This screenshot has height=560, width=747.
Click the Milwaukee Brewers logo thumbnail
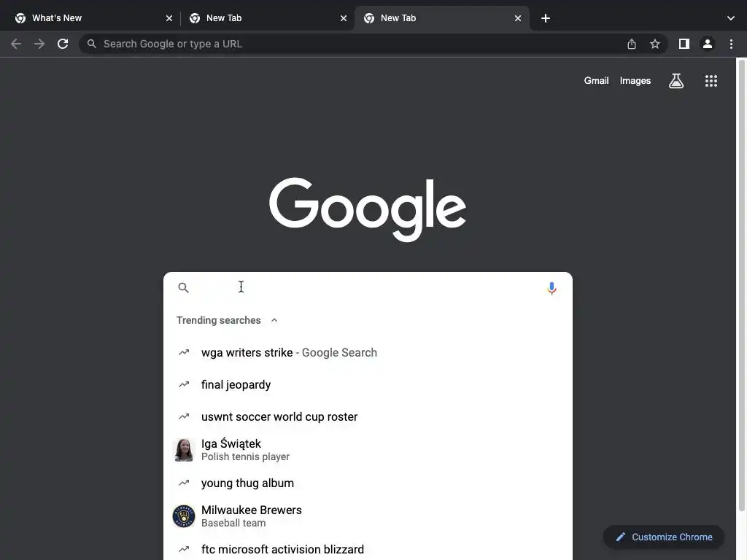click(x=183, y=516)
